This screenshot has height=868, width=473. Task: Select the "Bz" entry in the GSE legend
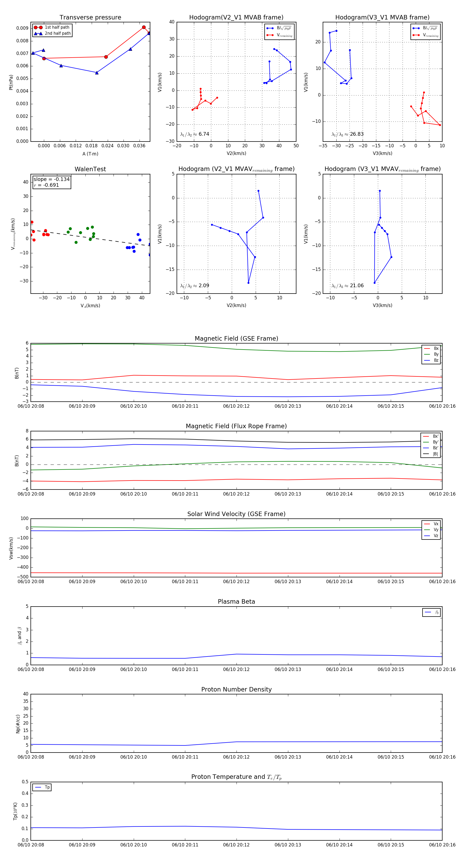click(431, 360)
